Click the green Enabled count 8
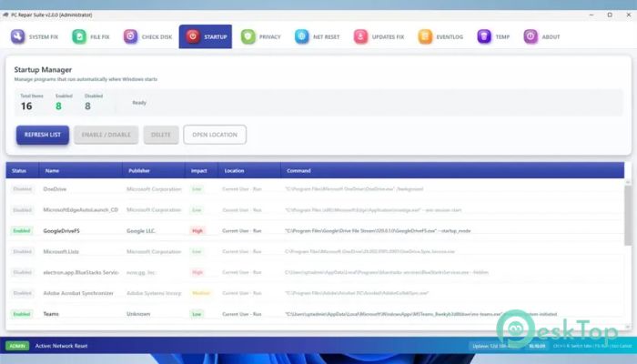This screenshot has width=637, height=364. (58, 106)
